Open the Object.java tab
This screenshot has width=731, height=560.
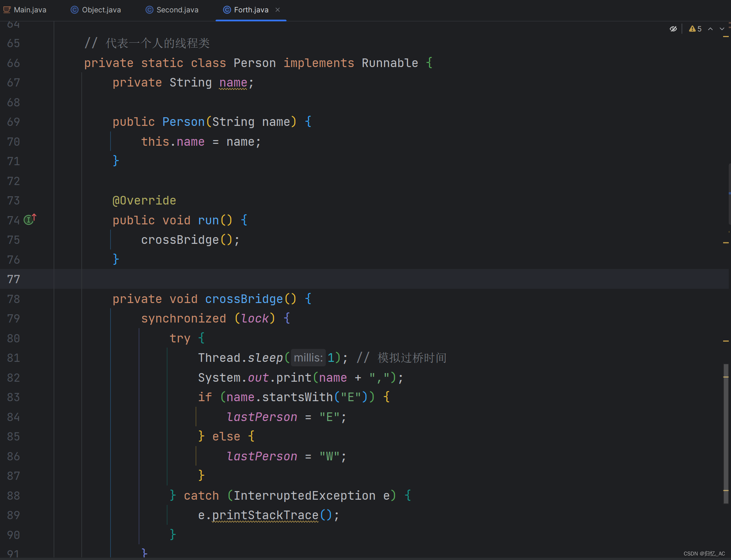tap(101, 10)
